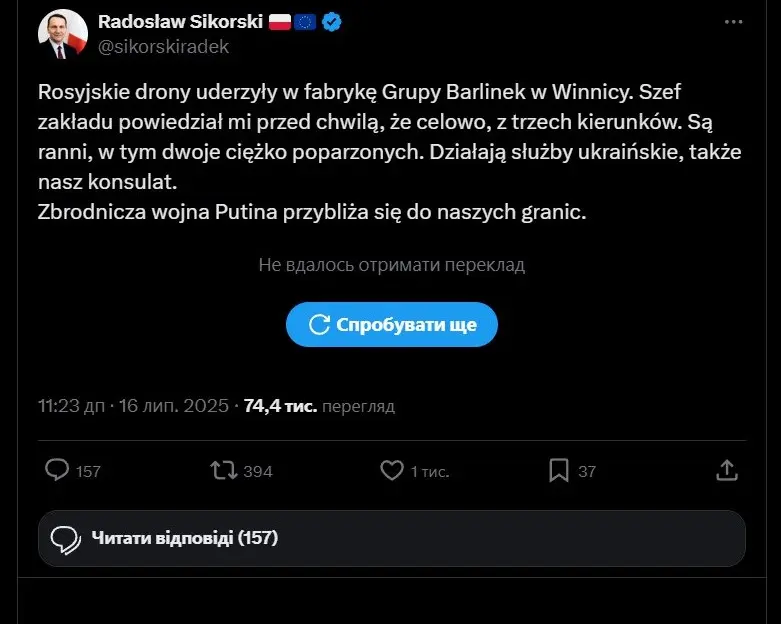Click Radosław Sikorski's profile avatar
This screenshot has height=624, width=781.
pos(63,34)
